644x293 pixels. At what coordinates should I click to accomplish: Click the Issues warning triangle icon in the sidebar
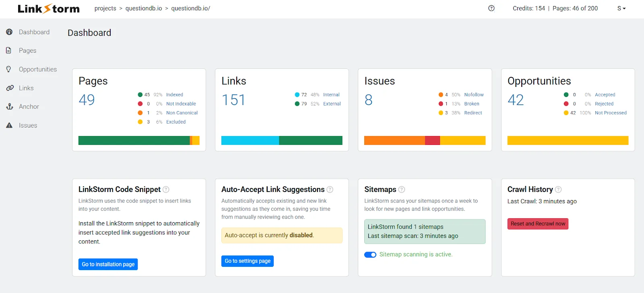pyautogui.click(x=9, y=125)
